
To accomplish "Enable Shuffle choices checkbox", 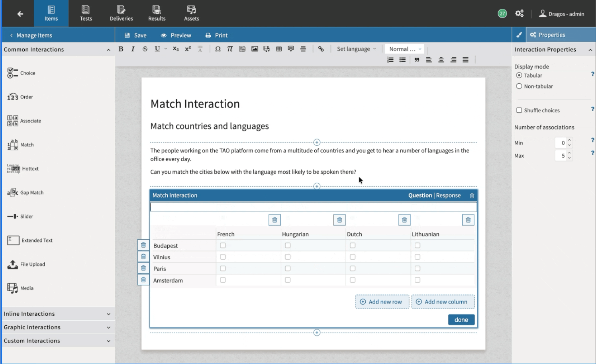I will pyautogui.click(x=519, y=110).
